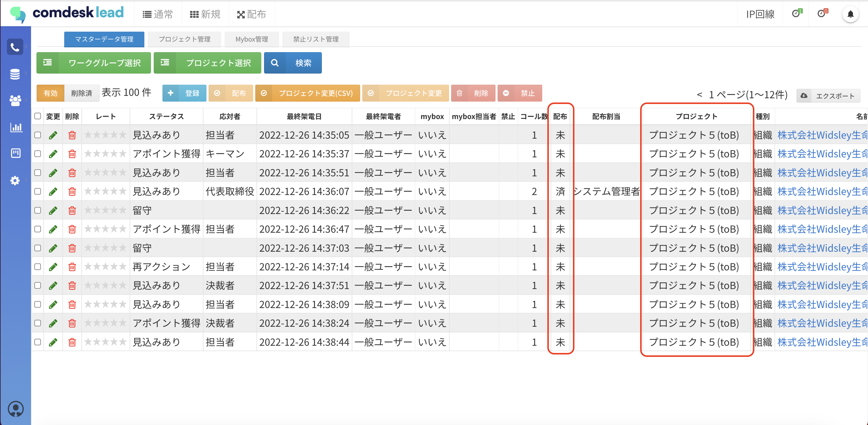This screenshot has width=868, height=425.
Task: Click the エクスポート button
Action: click(x=828, y=96)
